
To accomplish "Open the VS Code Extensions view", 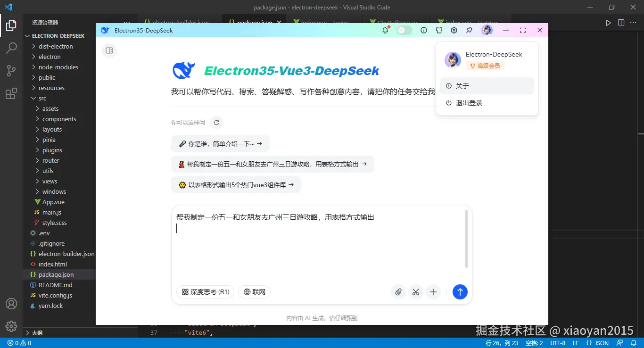I will point(11,93).
